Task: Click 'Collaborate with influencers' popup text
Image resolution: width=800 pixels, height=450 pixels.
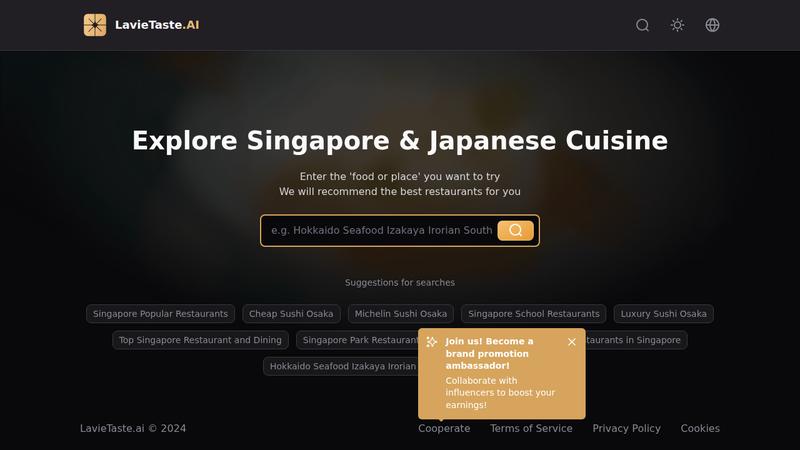Action: pyautogui.click(x=500, y=393)
